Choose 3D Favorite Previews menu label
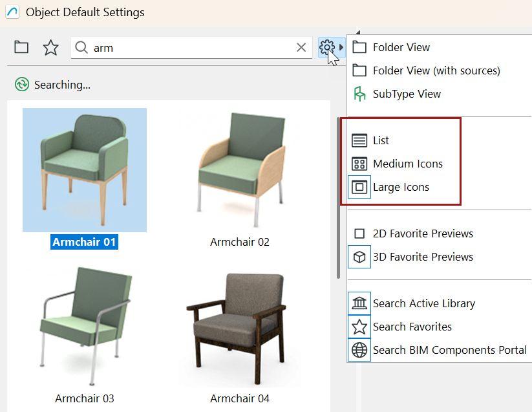This screenshot has height=412, width=532. click(423, 257)
